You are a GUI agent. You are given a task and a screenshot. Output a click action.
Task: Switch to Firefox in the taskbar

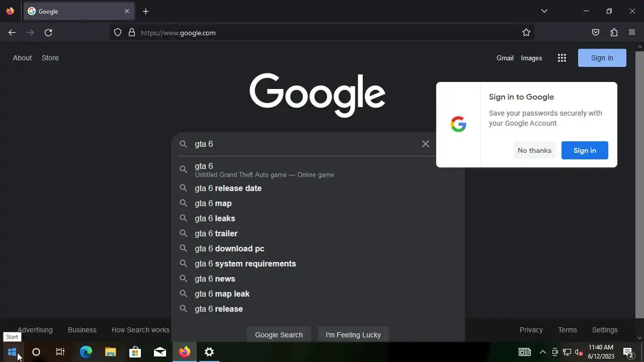[185, 352]
